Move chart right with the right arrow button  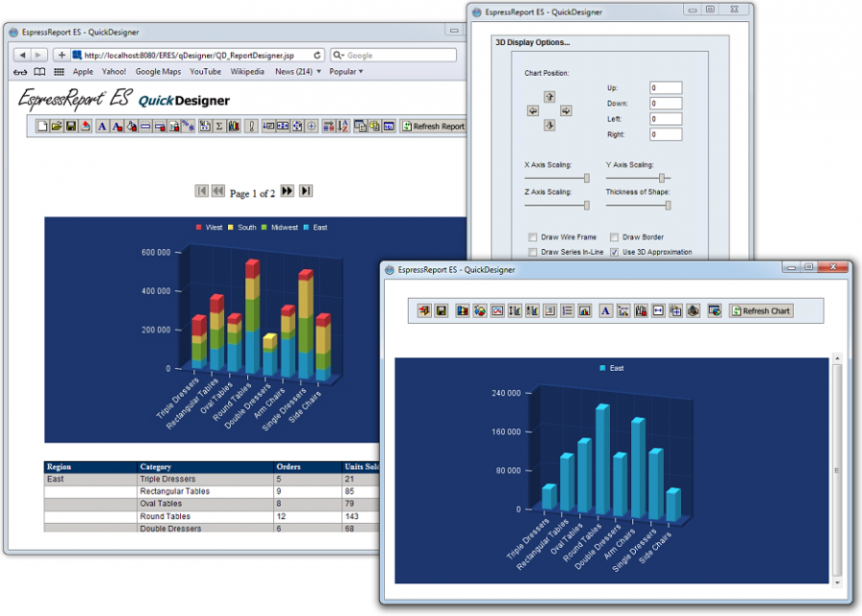tap(566, 111)
